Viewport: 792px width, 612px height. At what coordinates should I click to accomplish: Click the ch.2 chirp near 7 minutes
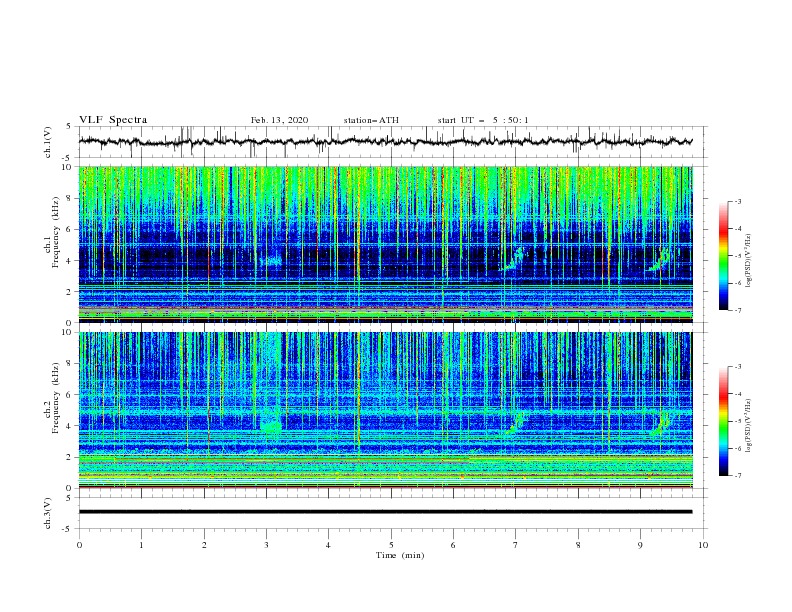[514, 423]
